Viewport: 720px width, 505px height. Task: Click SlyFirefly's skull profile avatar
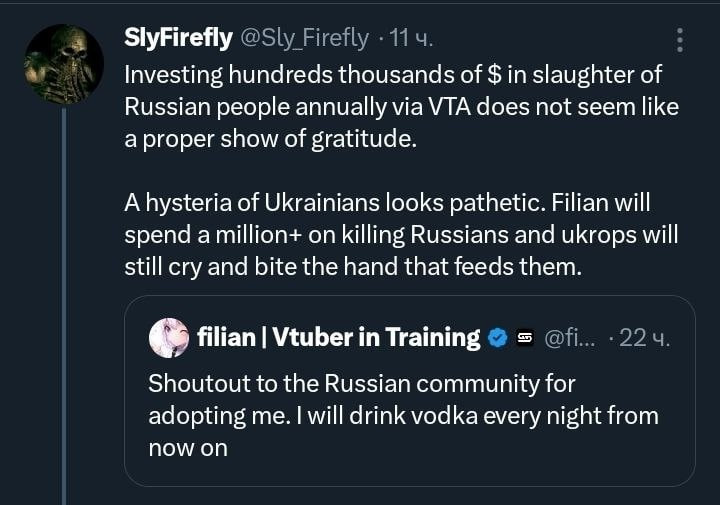click(64, 64)
